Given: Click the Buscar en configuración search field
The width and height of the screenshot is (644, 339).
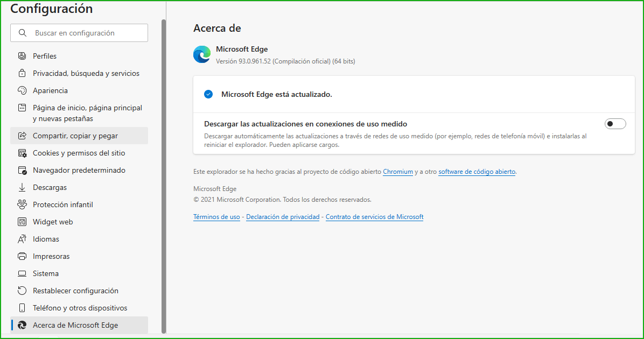Looking at the screenshot, I should (x=79, y=33).
